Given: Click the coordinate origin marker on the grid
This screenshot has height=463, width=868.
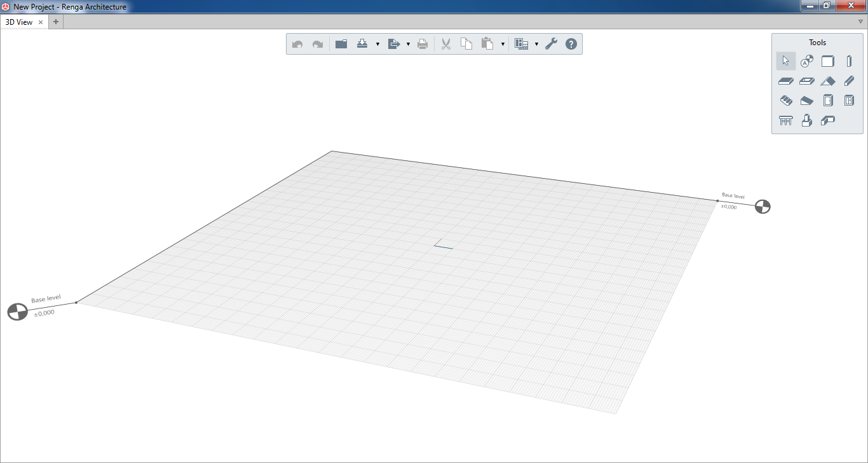Looking at the screenshot, I should point(443,244).
